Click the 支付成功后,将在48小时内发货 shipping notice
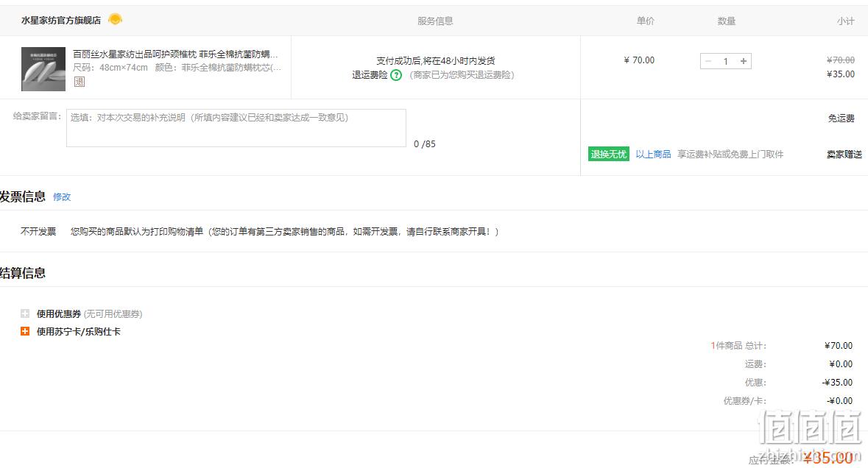Screen dimensions: 868x468 click(x=436, y=61)
